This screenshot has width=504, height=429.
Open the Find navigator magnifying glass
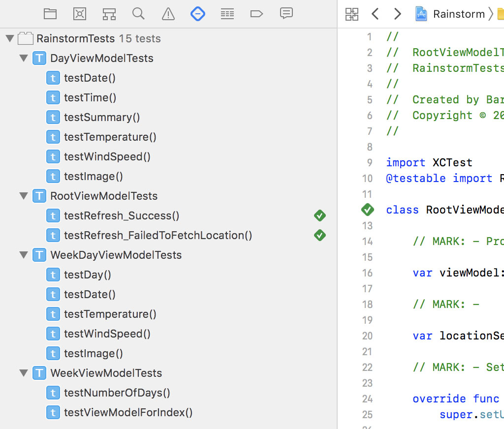(138, 14)
